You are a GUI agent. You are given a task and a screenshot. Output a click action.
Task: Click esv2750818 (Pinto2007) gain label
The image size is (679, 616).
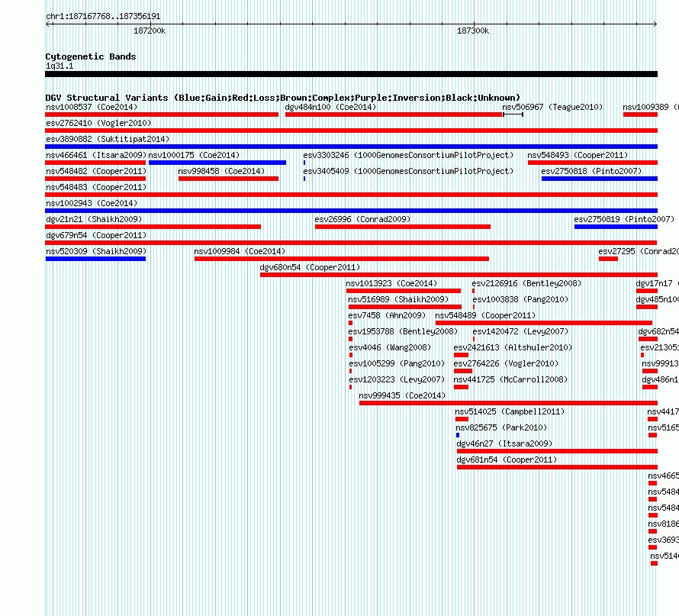pos(591,171)
